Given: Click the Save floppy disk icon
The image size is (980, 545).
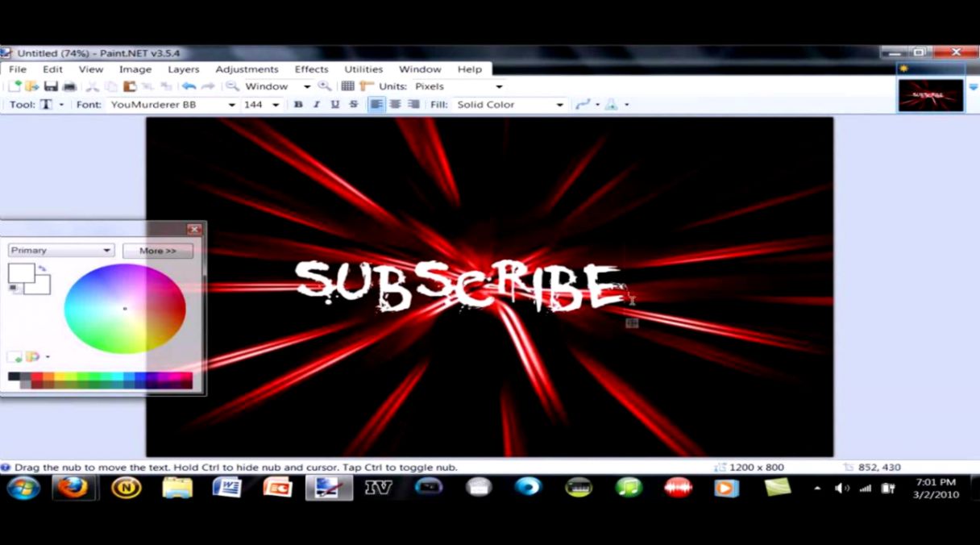Looking at the screenshot, I should 51,86.
